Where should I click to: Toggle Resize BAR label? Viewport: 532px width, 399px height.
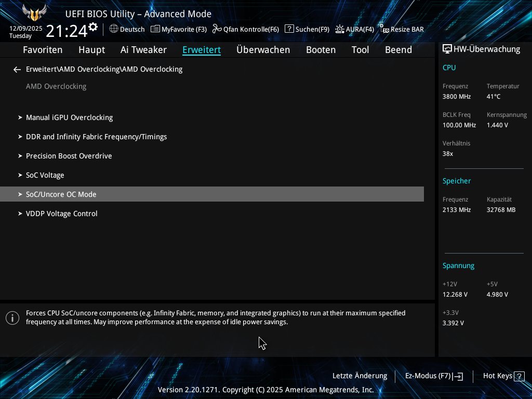(x=407, y=30)
